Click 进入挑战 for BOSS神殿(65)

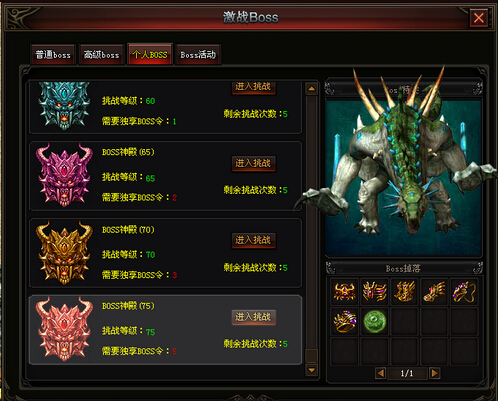[253, 164]
